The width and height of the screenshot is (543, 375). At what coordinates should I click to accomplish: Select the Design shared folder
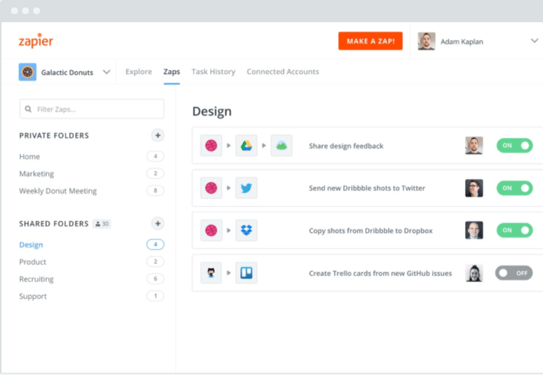tap(31, 245)
